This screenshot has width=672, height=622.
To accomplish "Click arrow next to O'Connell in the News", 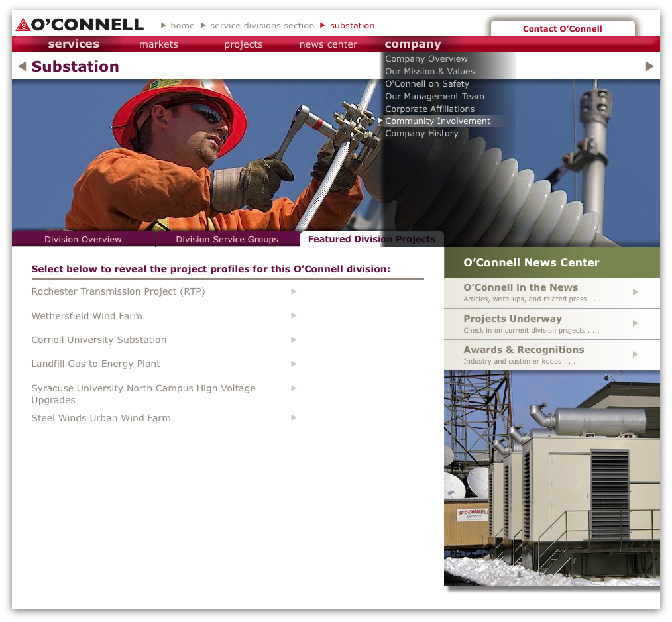I will pyautogui.click(x=635, y=292).
